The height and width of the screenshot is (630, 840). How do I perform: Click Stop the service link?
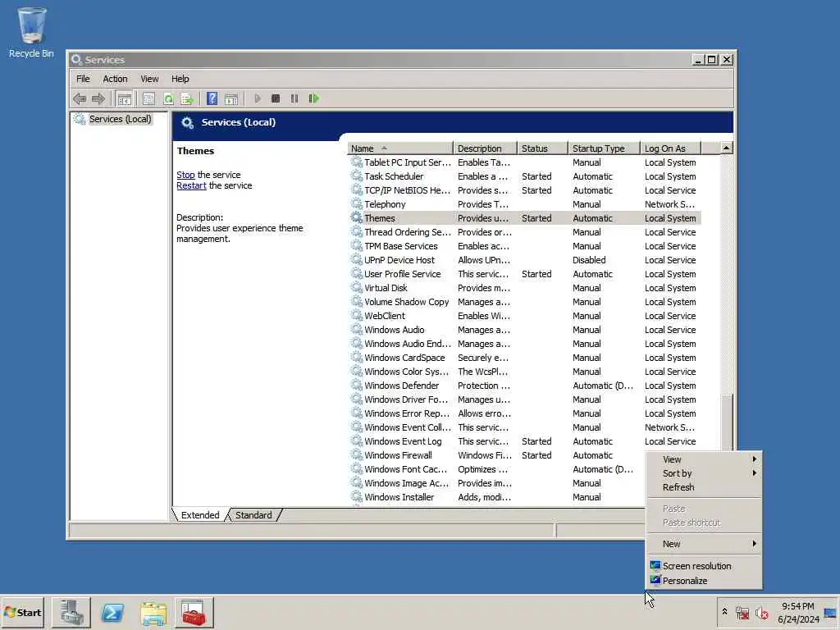186,175
